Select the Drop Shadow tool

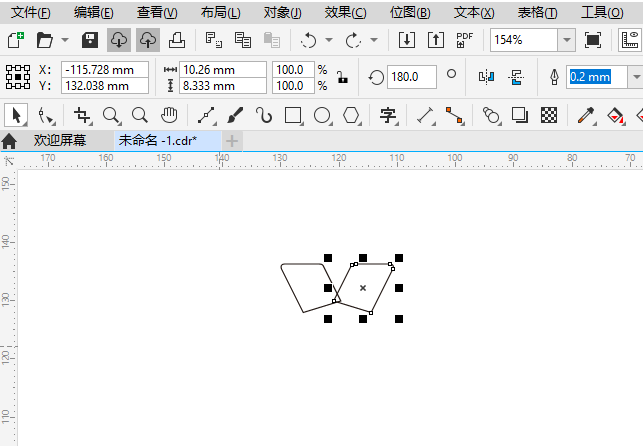pyautogui.click(x=520, y=116)
